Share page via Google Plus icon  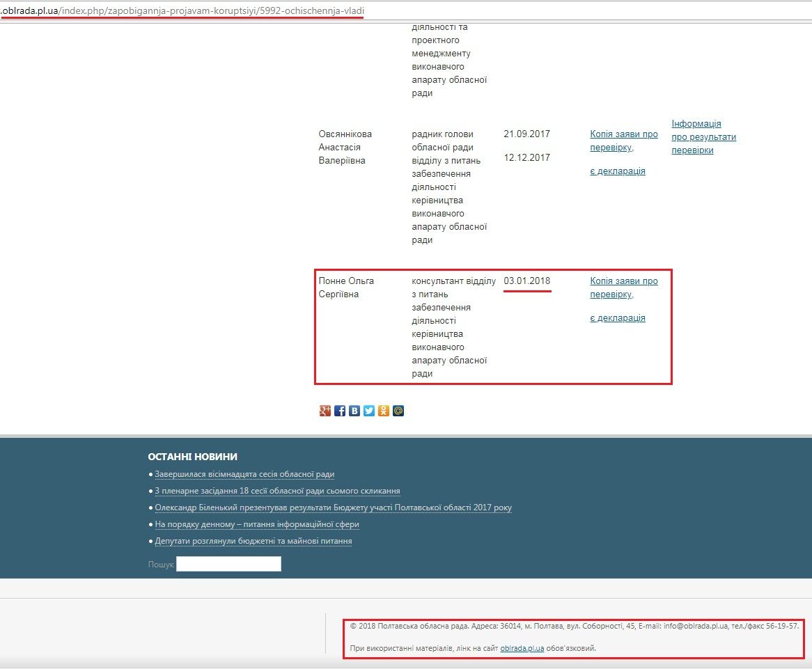[x=325, y=411]
